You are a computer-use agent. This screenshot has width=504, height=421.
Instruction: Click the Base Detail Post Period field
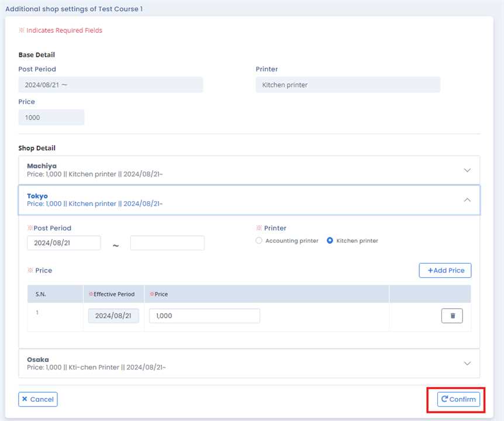click(111, 85)
